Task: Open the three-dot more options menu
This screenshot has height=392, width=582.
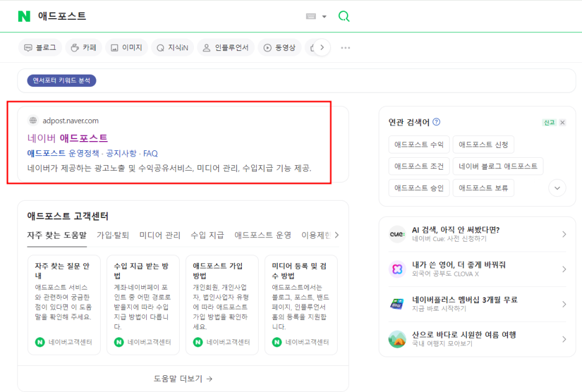Action: [x=346, y=48]
